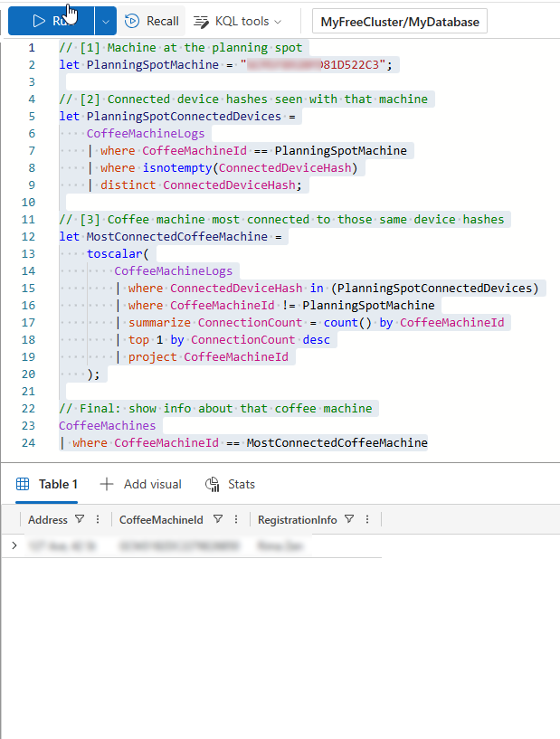This screenshot has height=739, width=560.
Task: Filter the RegistrationInfo column
Action: point(349,519)
